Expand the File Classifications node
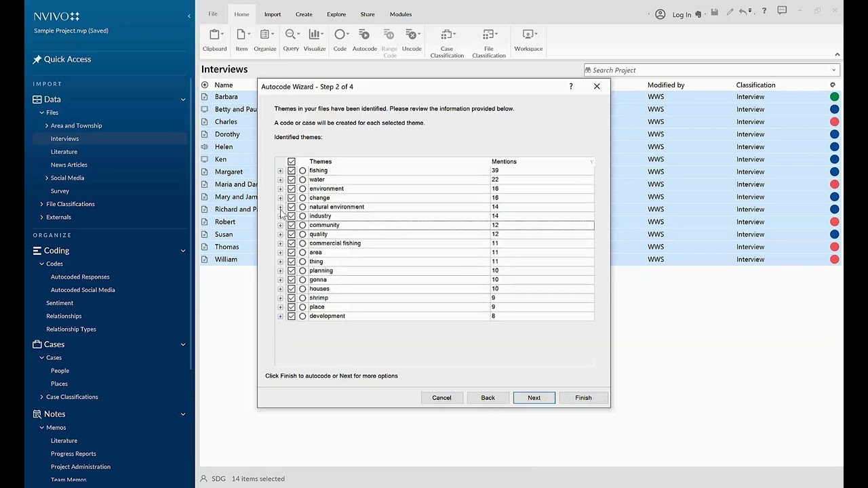Screen dimensions: 868x488 click(41, 204)
